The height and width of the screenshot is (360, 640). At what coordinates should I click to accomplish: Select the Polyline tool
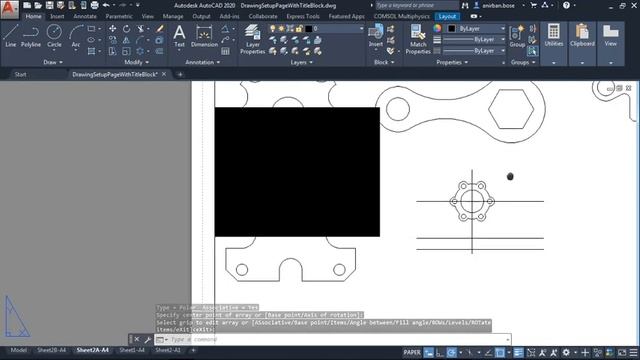[31, 36]
